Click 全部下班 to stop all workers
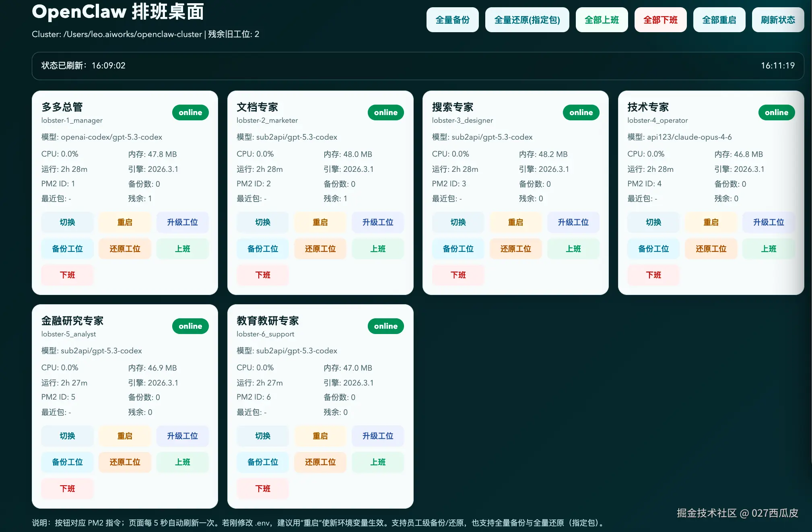The image size is (812, 532). 660,19
